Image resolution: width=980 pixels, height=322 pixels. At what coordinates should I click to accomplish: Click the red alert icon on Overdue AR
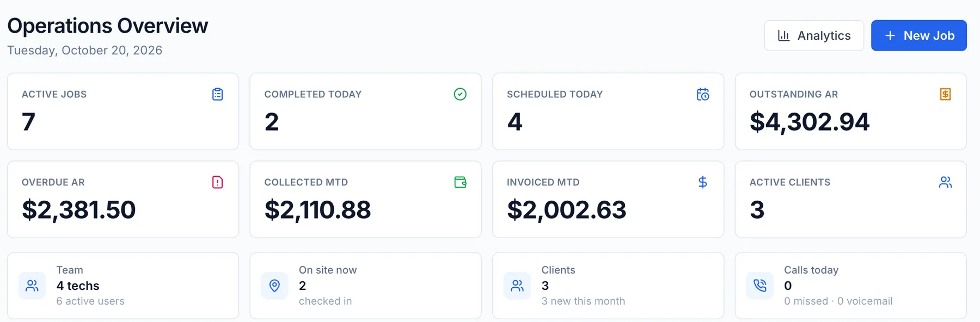218,182
